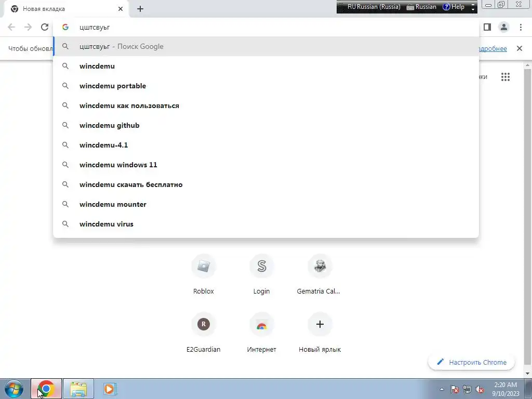532x399 pixels.
Task: Click RU Russian (Russia) language indicator
Action: 374,7
